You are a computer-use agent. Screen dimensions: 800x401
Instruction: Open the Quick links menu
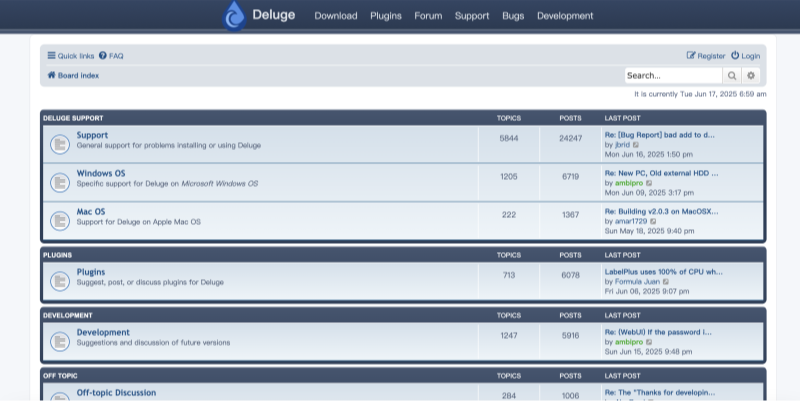[71, 56]
